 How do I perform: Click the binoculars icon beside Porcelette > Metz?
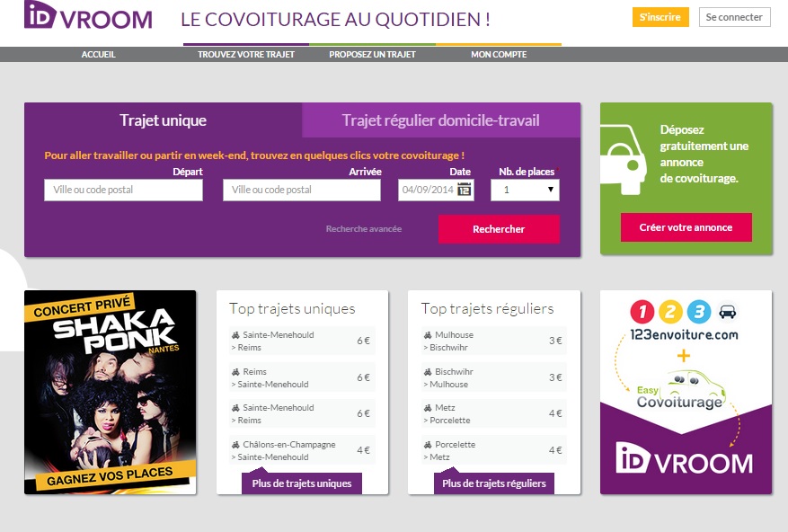click(428, 445)
